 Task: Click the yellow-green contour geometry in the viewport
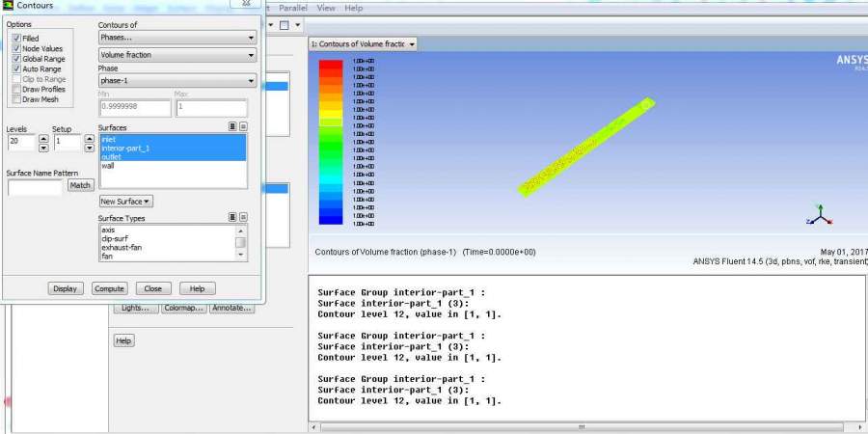click(588, 147)
